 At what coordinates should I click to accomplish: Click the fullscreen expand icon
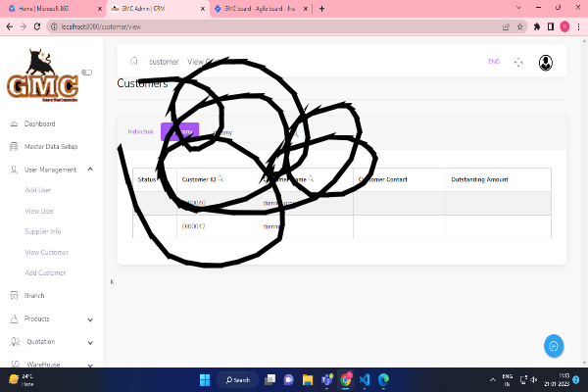point(518,63)
